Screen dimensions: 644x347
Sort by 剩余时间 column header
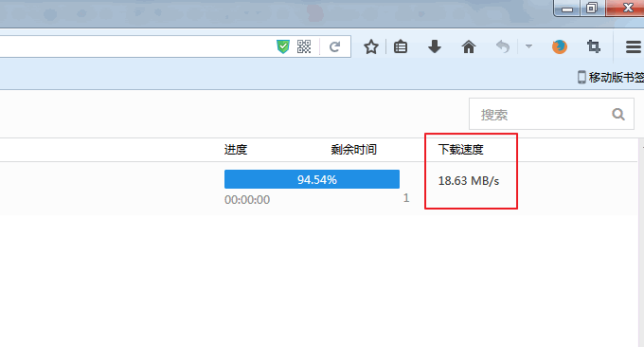coord(353,150)
